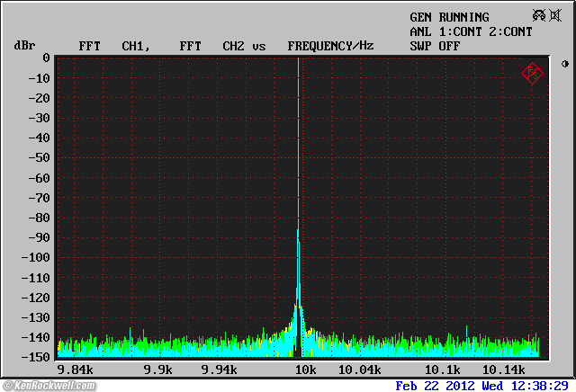Viewport: 576px width, 392px height.
Task: Select the FFT CH1 trace label
Action: [x=112, y=45]
